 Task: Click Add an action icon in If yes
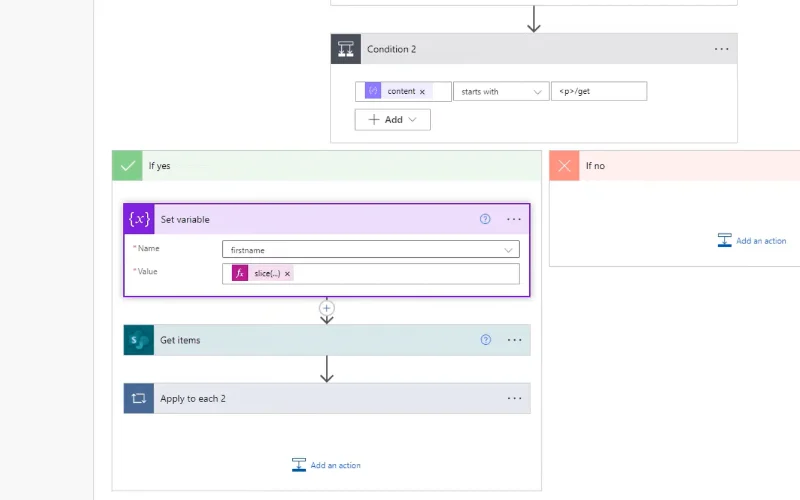(x=299, y=465)
